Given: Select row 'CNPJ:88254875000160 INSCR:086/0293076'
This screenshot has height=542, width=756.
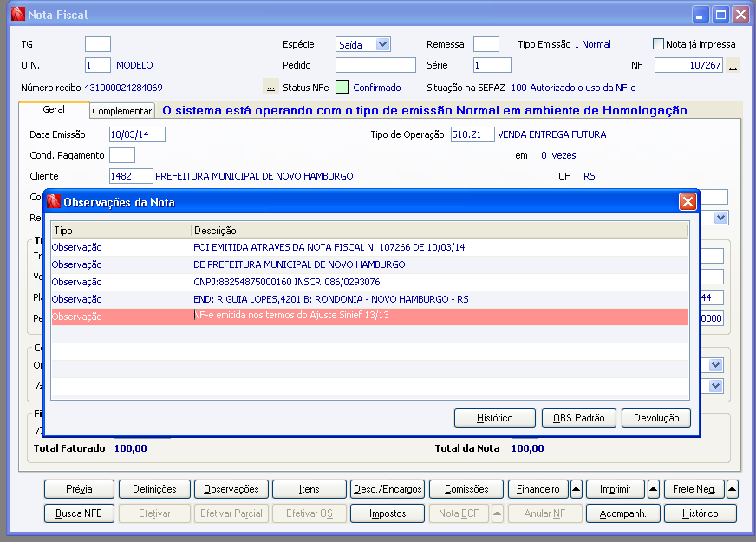Looking at the screenshot, I should (370, 282).
